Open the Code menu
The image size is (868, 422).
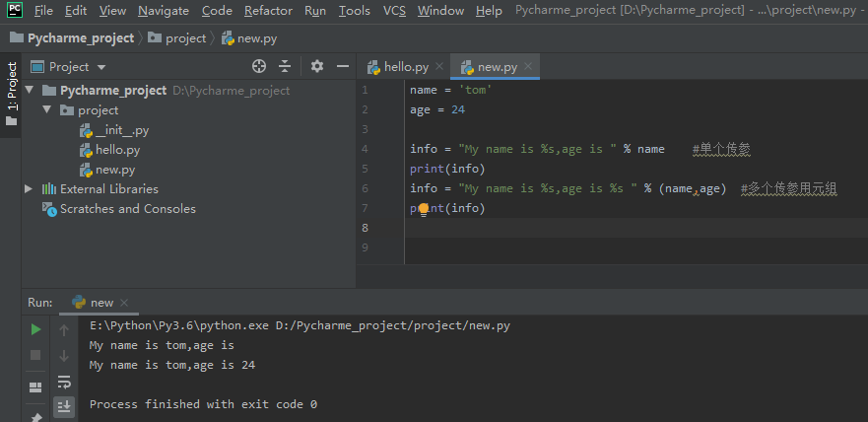tap(217, 11)
